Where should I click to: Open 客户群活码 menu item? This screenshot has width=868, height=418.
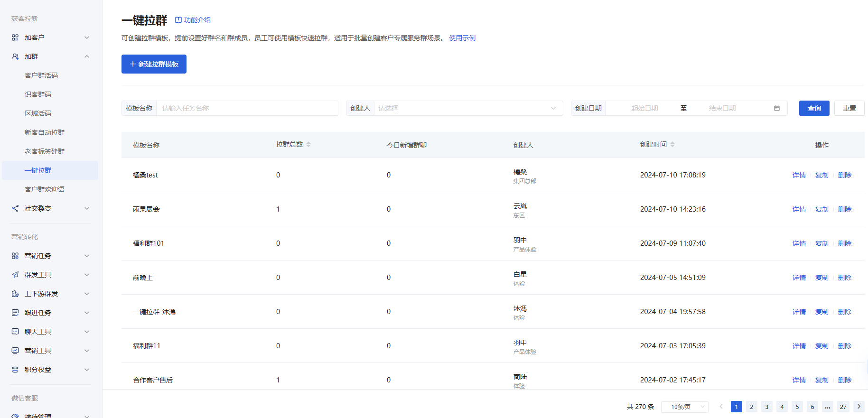(41, 75)
